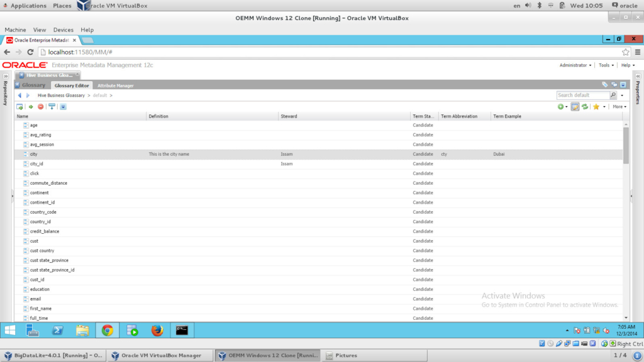This screenshot has height=362, width=644.
Task: Open the More dropdown menu
Action: coord(619,107)
